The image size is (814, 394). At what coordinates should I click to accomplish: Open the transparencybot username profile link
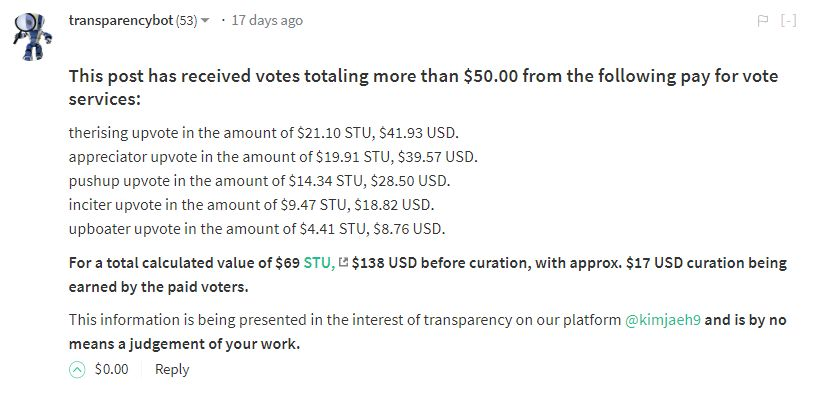(x=120, y=21)
